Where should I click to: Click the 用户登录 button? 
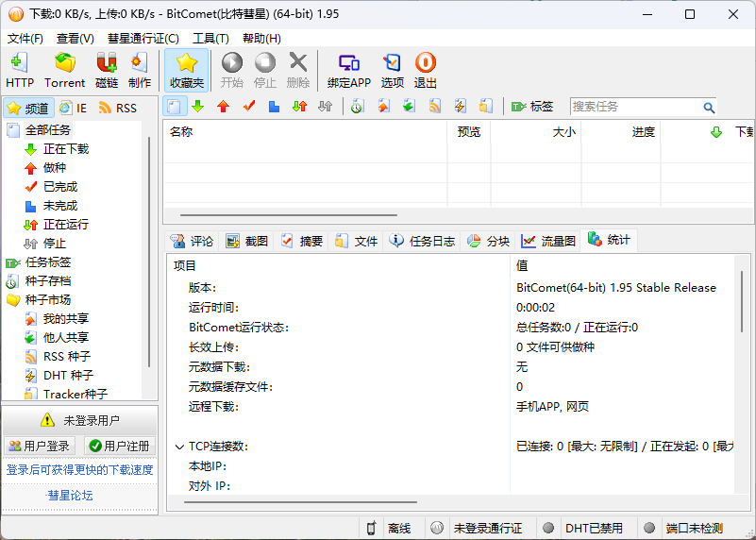tap(40, 446)
